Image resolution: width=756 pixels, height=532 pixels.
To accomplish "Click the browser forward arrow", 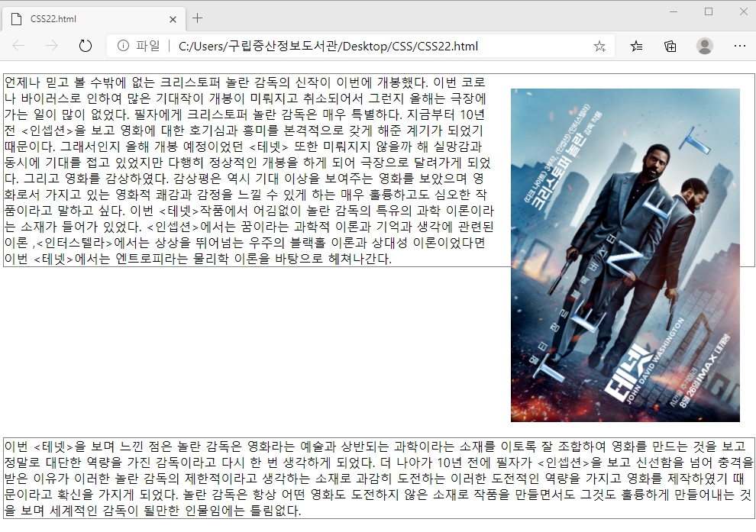I will coord(52,46).
